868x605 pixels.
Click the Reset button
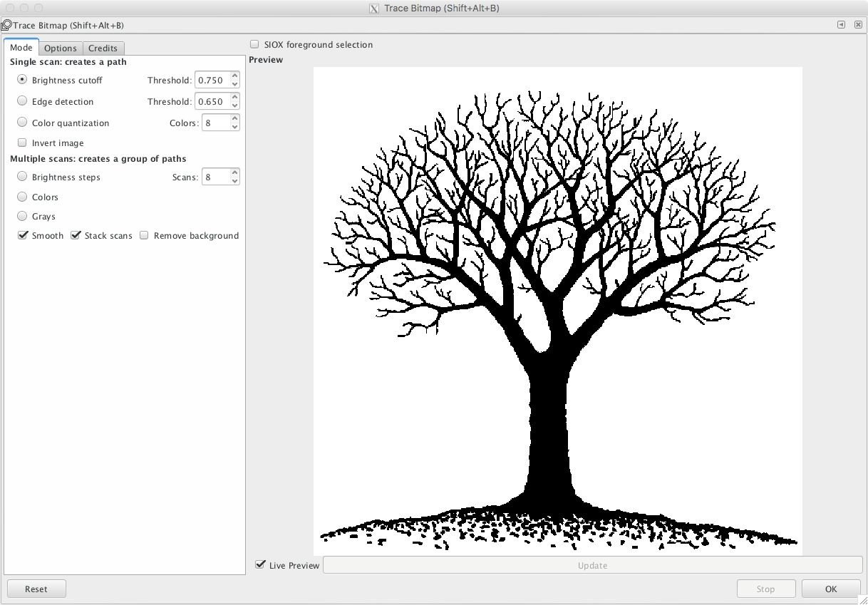click(36, 589)
